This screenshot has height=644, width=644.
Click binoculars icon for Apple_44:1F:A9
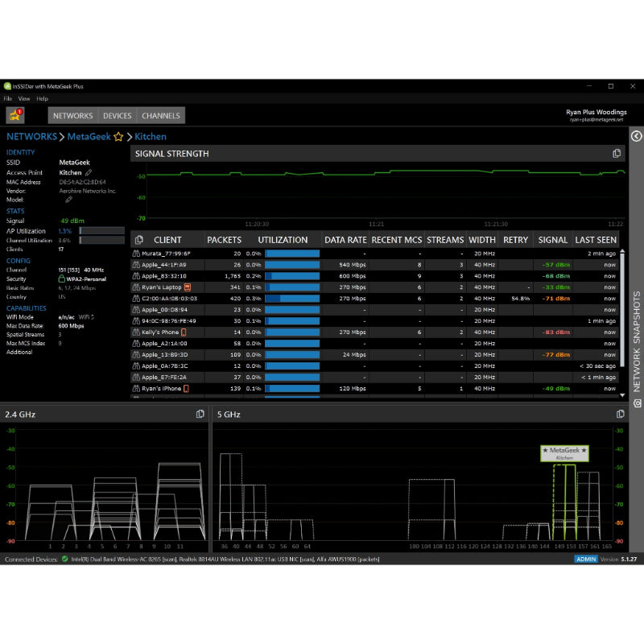click(x=136, y=265)
